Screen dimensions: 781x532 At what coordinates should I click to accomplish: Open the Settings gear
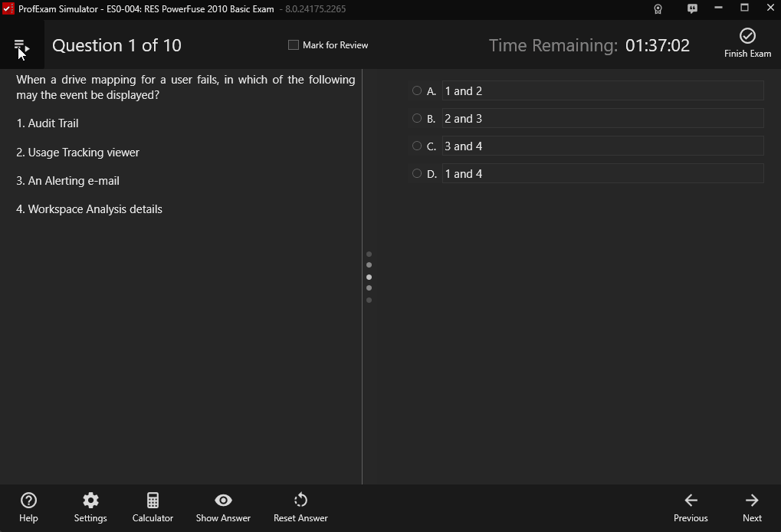click(x=90, y=507)
